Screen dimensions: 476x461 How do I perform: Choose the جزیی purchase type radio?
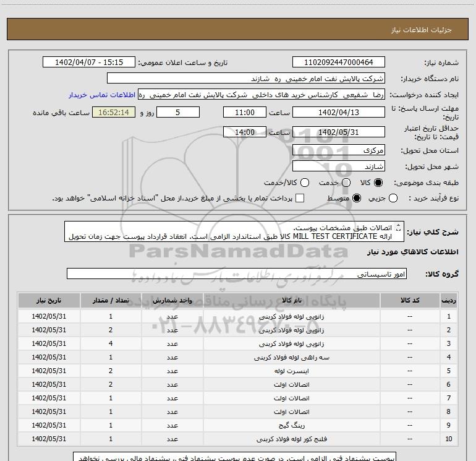point(393,199)
